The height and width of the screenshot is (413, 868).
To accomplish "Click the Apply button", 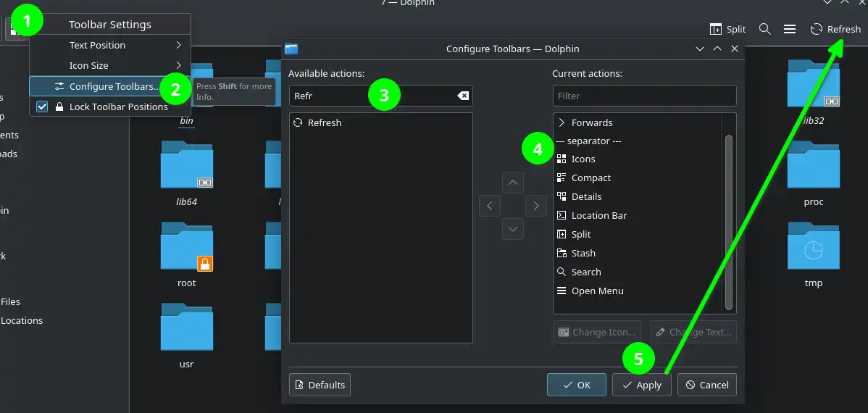I will (642, 385).
